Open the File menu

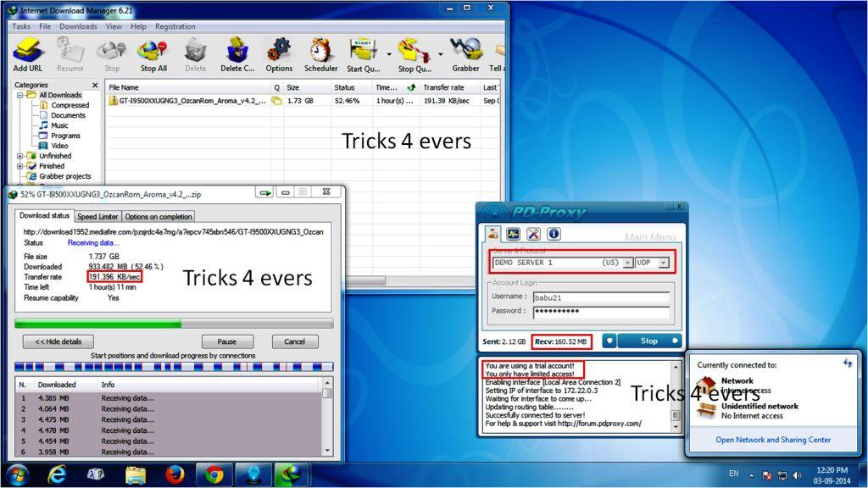[x=45, y=26]
